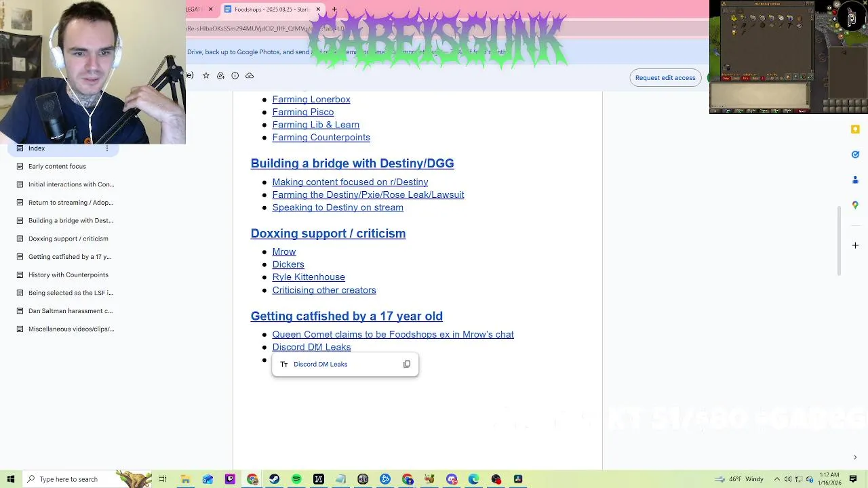Open the Farming Lonerbox link

click(311, 99)
